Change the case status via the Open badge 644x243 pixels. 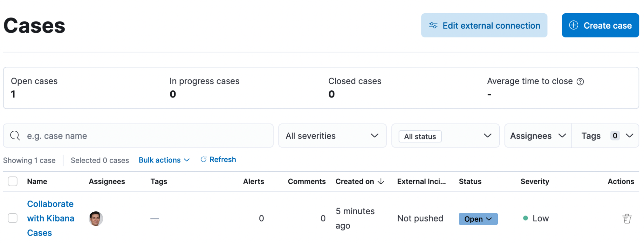pyautogui.click(x=478, y=219)
